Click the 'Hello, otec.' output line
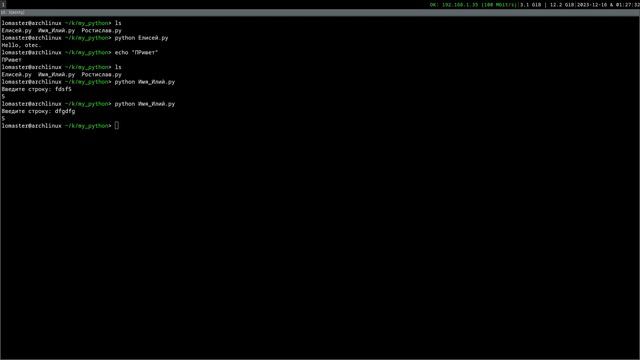Viewport: 640px width, 360px height. pyautogui.click(x=21, y=45)
